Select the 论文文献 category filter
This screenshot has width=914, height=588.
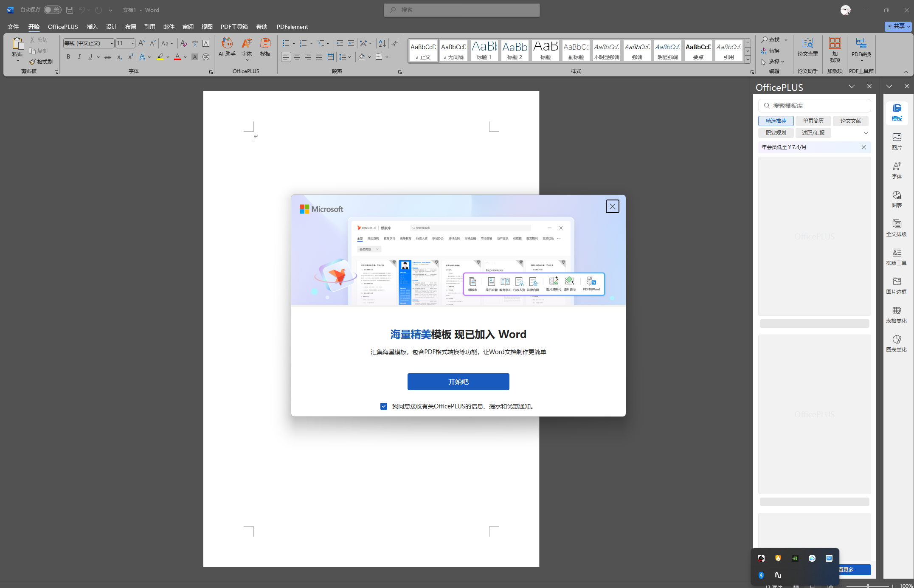(850, 121)
